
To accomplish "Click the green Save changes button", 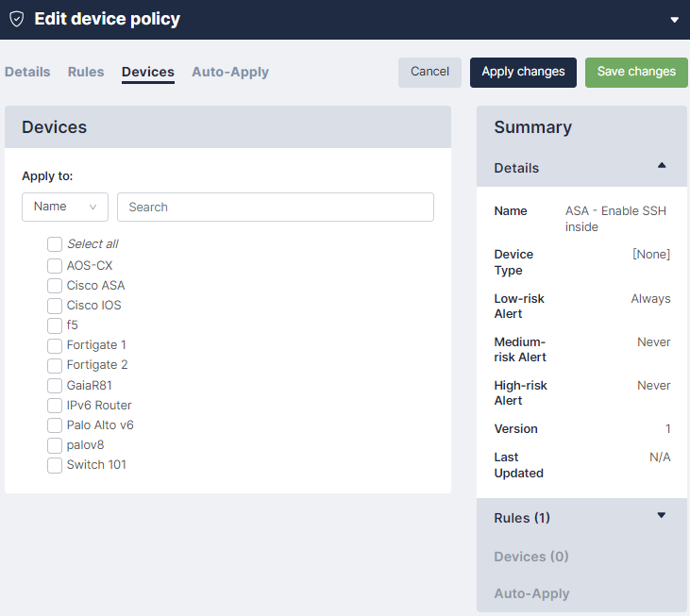I will [x=636, y=73].
